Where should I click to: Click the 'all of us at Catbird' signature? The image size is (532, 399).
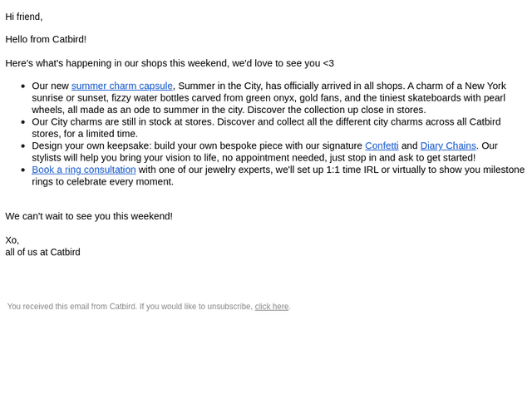[x=42, y=252]
